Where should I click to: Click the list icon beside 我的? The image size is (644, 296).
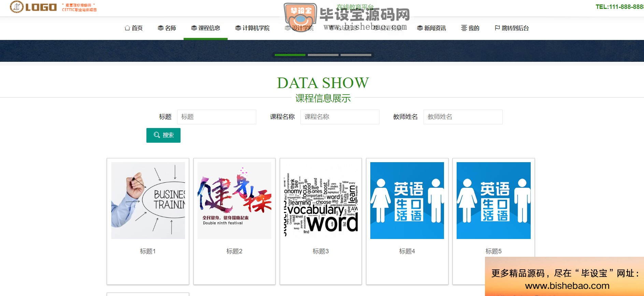[464, 28]
